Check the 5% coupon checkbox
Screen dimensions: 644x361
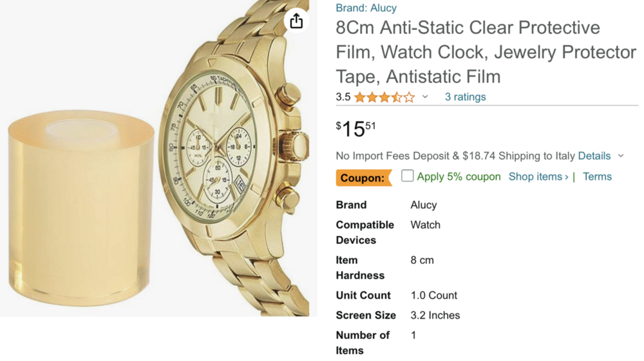point(407,176)
